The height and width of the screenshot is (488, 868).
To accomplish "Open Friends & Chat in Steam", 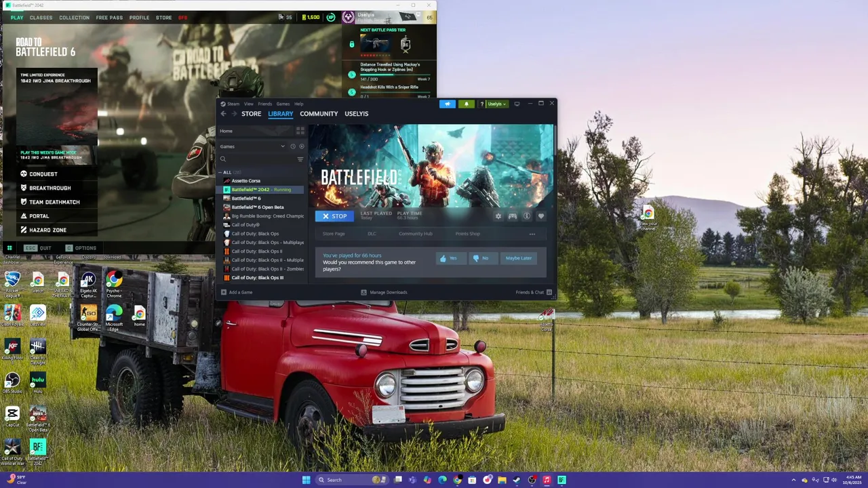I will point(534,293).
